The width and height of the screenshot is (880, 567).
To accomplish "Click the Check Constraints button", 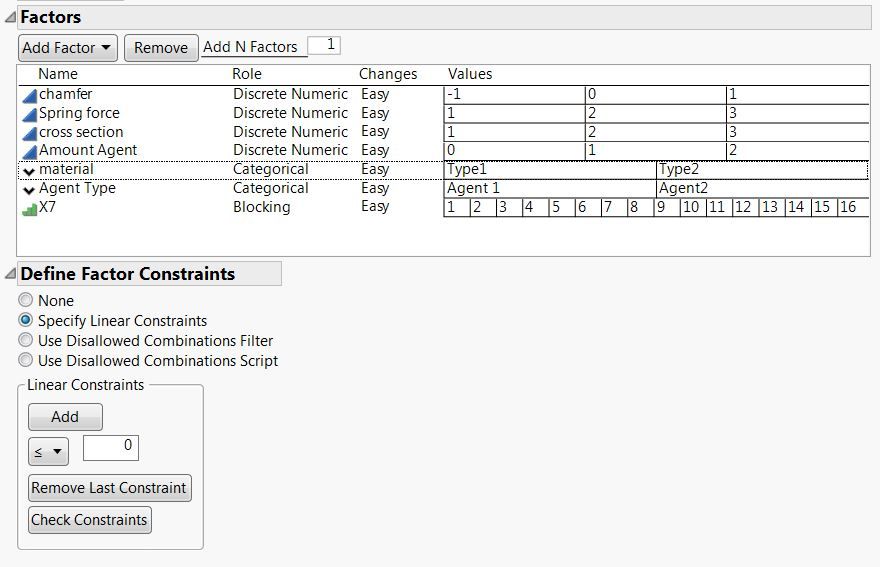I will coord(89,520).
